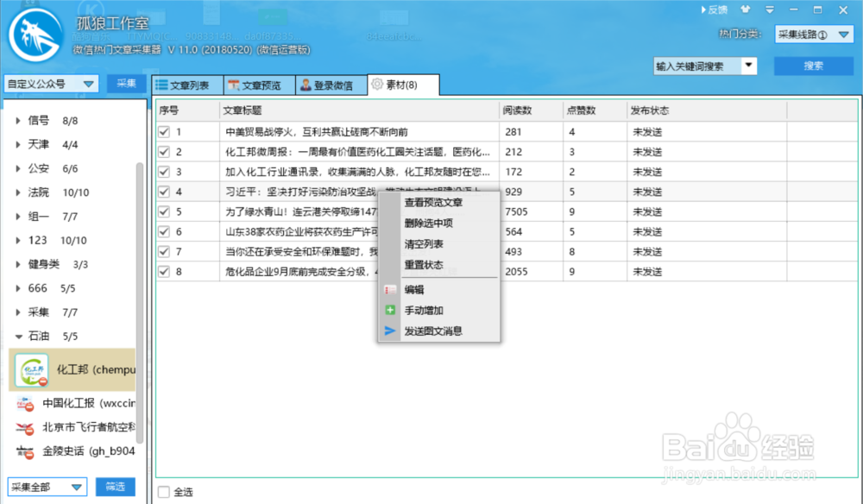This screenshot has width=863, height=504.
Task: Click the 搜索 search button
Action: 816,66
